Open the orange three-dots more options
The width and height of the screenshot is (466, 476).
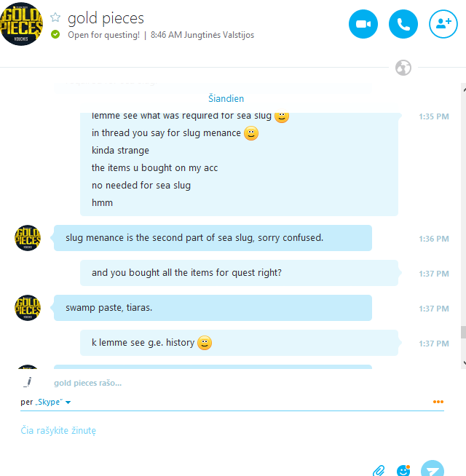tap(438, 402)
